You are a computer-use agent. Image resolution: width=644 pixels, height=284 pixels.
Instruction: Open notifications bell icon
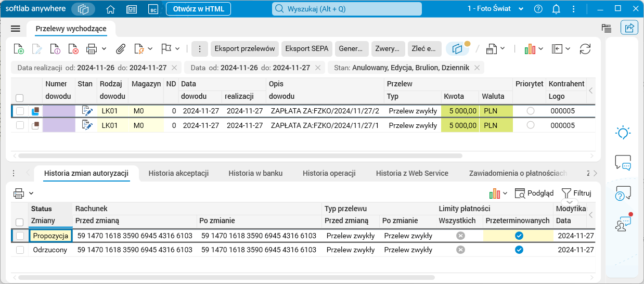(556, 9)
